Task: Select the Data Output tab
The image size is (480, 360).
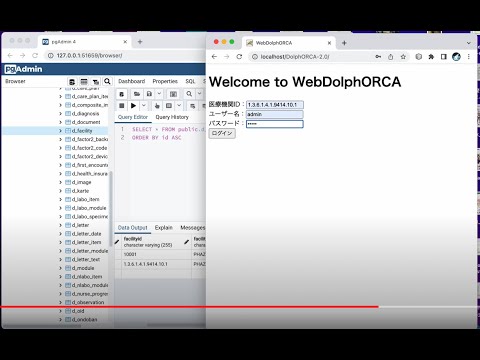Action: 133,228
